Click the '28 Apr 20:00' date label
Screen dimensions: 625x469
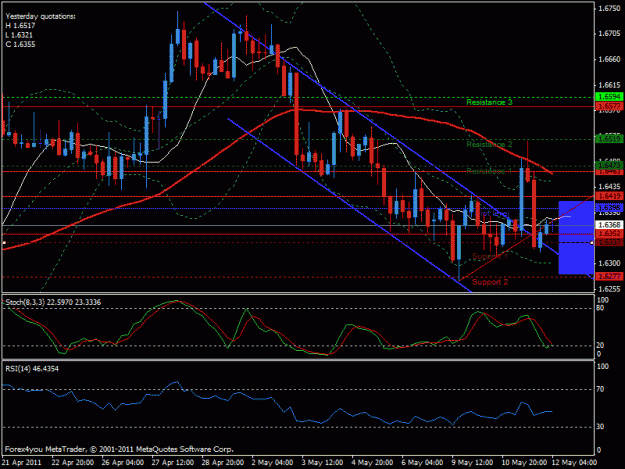click(222, 463)
